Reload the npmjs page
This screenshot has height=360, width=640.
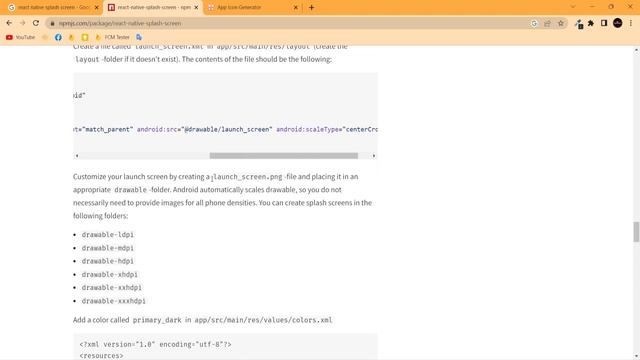(36, 23)
